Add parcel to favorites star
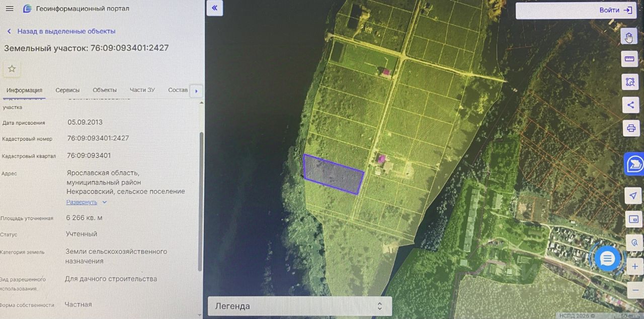 click(x=12, y=69)
